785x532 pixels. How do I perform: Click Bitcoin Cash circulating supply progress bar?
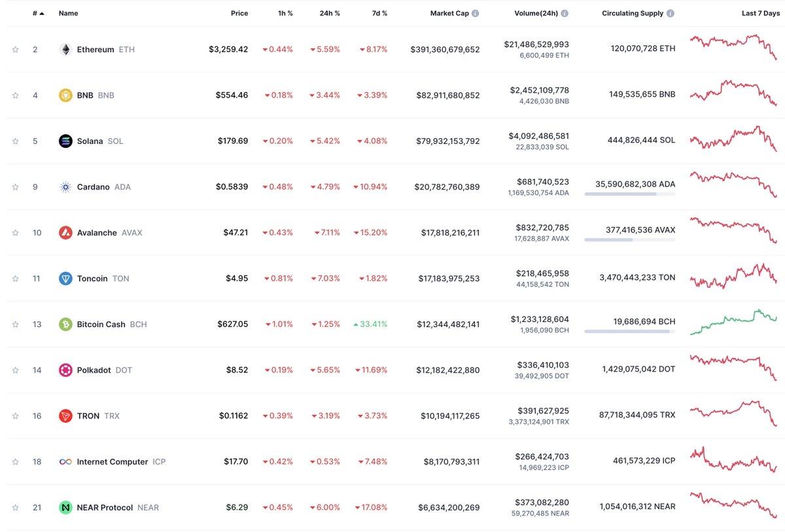tap(630, 332)
